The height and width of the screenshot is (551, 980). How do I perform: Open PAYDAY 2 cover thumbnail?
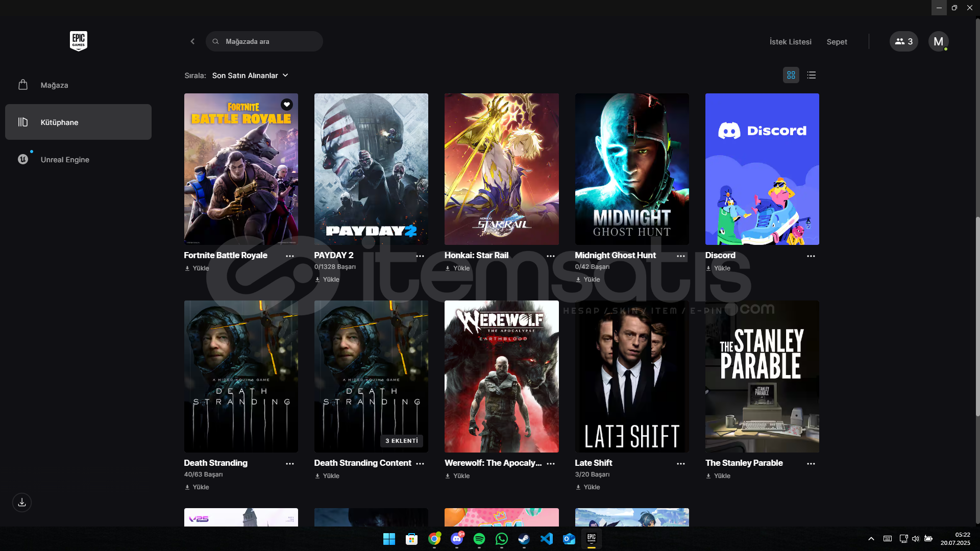click(x=371, y=169)
